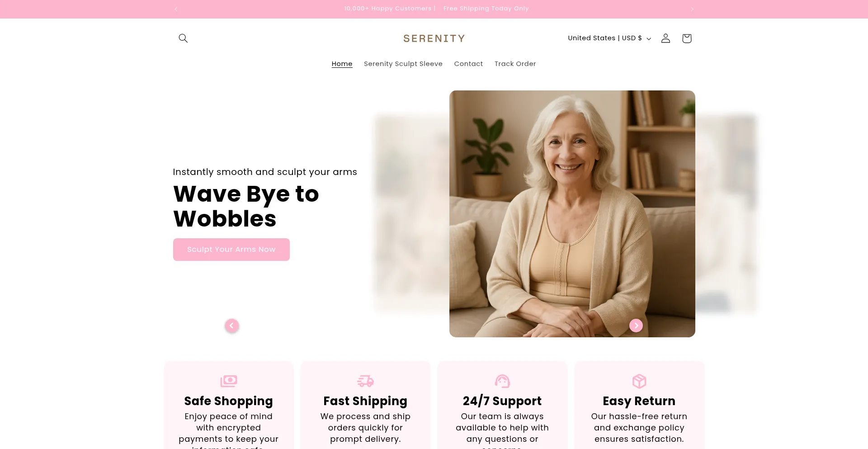
Task: Open Serenity Sculpt Sleeve menu item
Action: click(x=403, y=64)
